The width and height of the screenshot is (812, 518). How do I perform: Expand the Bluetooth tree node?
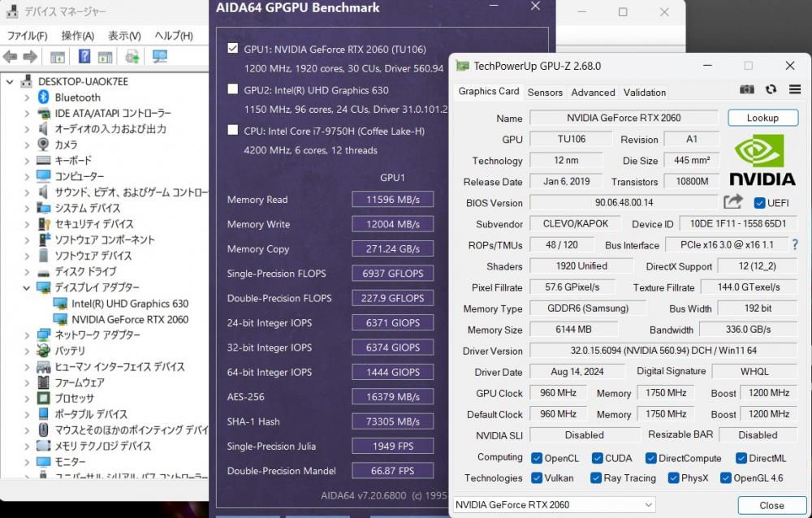coord(27,97)
